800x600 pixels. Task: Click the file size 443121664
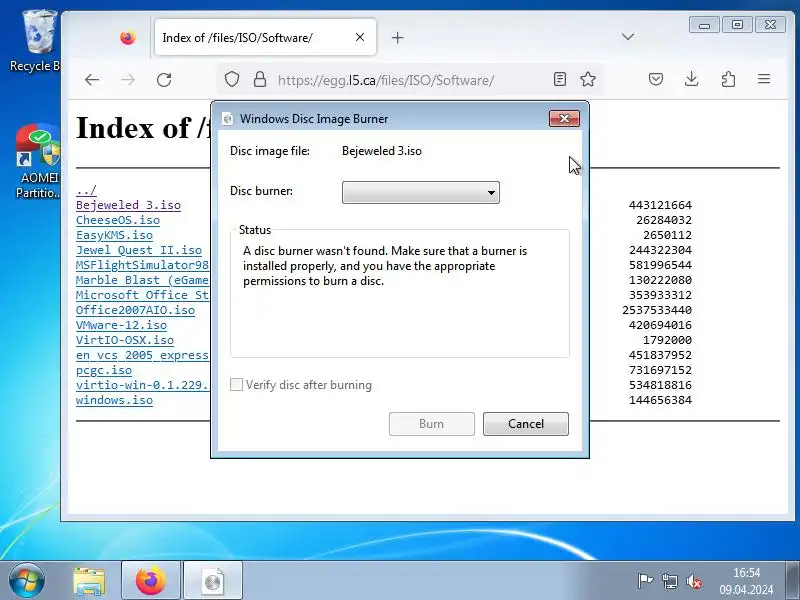(660, 205)
